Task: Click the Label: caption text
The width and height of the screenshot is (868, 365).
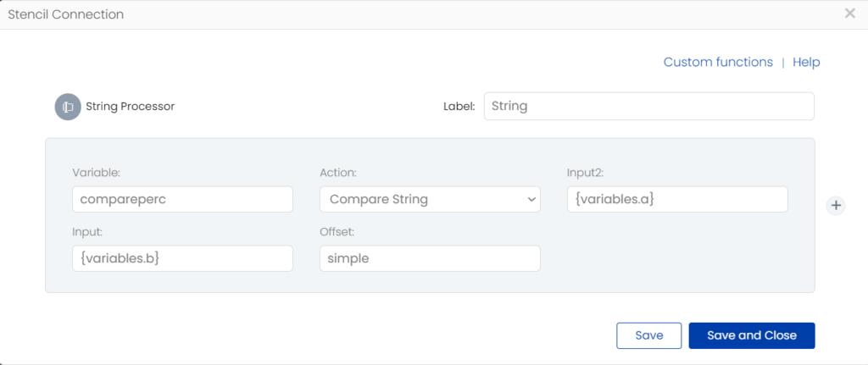Action: (459, 107)
